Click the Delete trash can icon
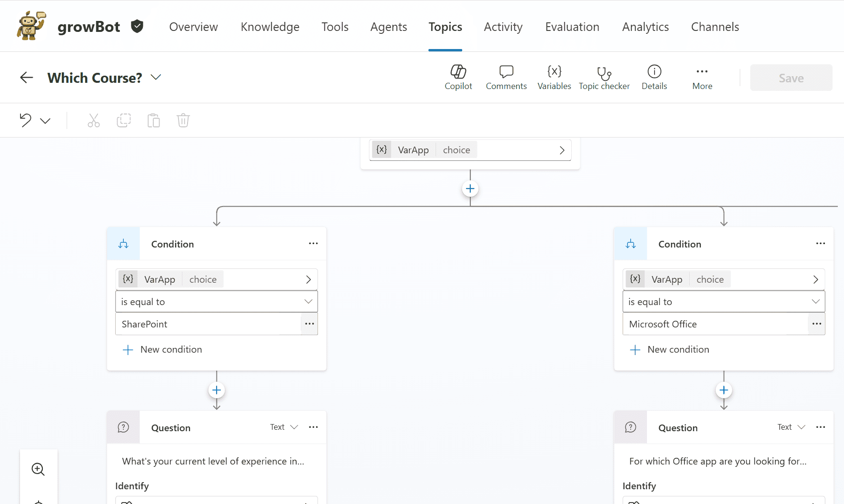 click(183, 120)
